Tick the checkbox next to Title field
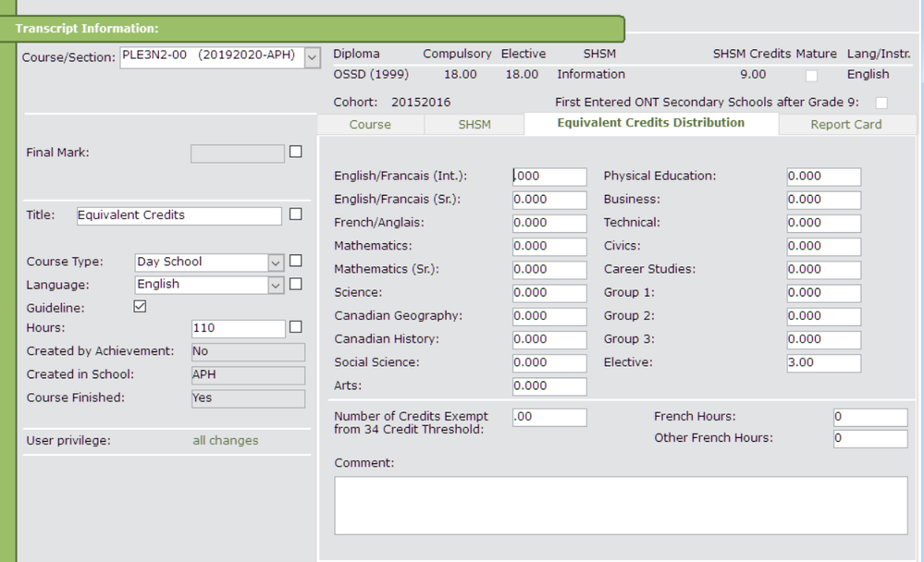The height and width of the screenshot is (562, 924). [296, 214]
